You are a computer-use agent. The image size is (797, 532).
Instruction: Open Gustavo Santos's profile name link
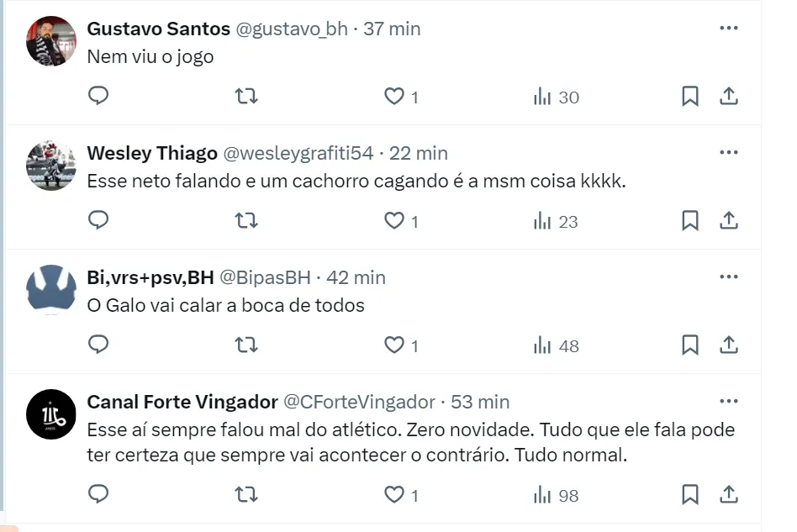pyautogui.click(x=158, y=29)
